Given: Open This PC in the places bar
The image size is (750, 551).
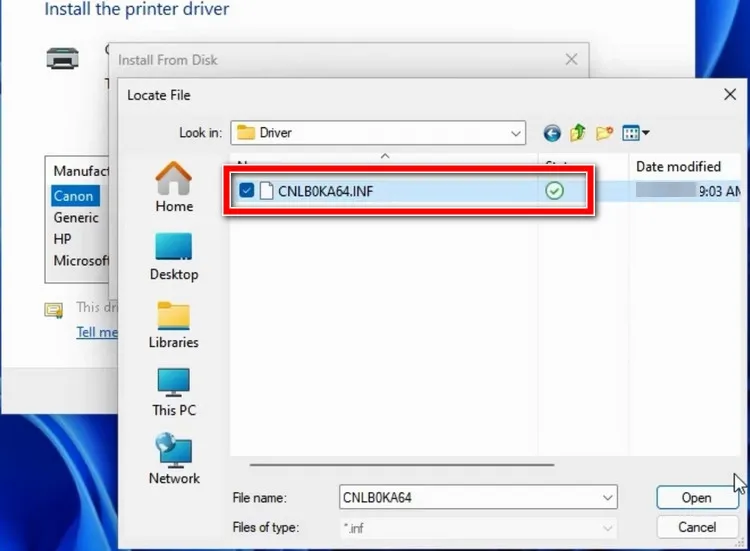Looking at the screenshot, I should coord(174,393).
